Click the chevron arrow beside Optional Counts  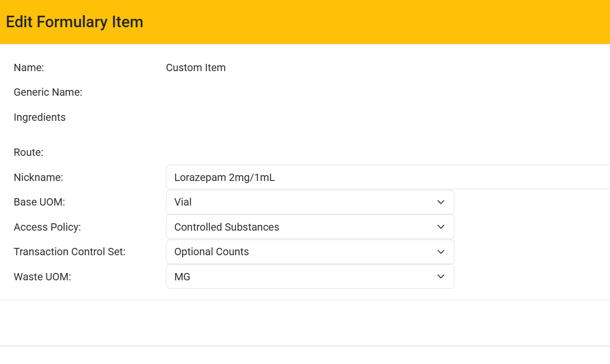[x=440, y=252]
